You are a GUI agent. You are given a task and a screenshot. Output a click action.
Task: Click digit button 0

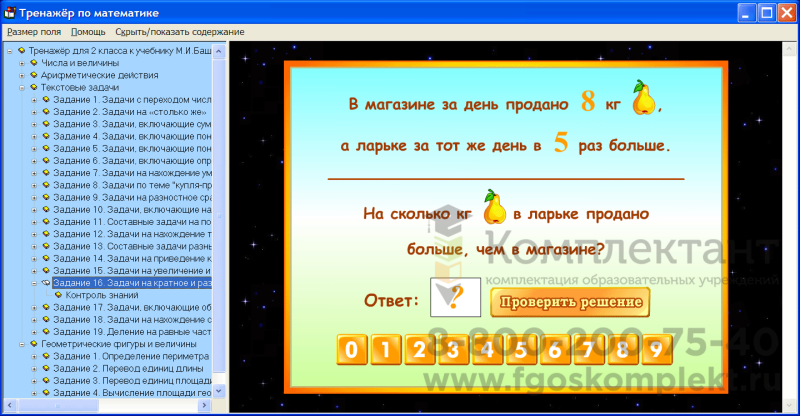pyautogui.click(x=352, y=350)
